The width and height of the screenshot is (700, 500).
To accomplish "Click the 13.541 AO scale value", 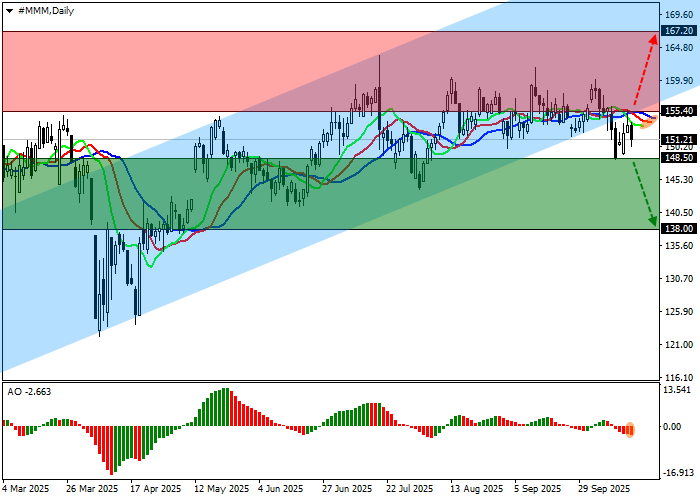I will coord(678,390).
